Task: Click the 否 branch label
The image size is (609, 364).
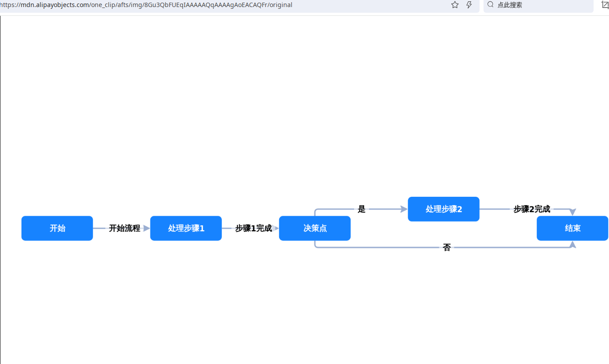Action: (x=447, y=247)
